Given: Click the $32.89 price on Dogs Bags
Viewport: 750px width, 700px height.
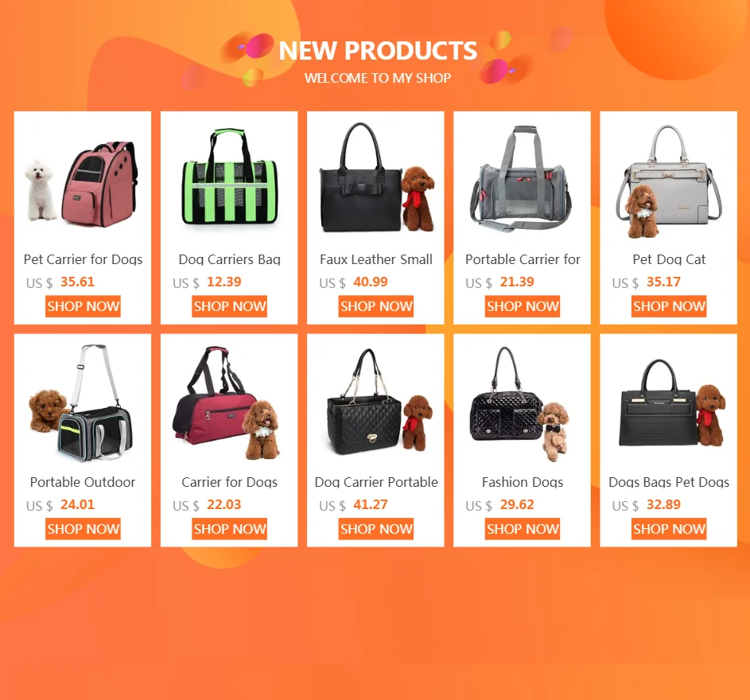Looking at the screenshot, I should [663, 505].
